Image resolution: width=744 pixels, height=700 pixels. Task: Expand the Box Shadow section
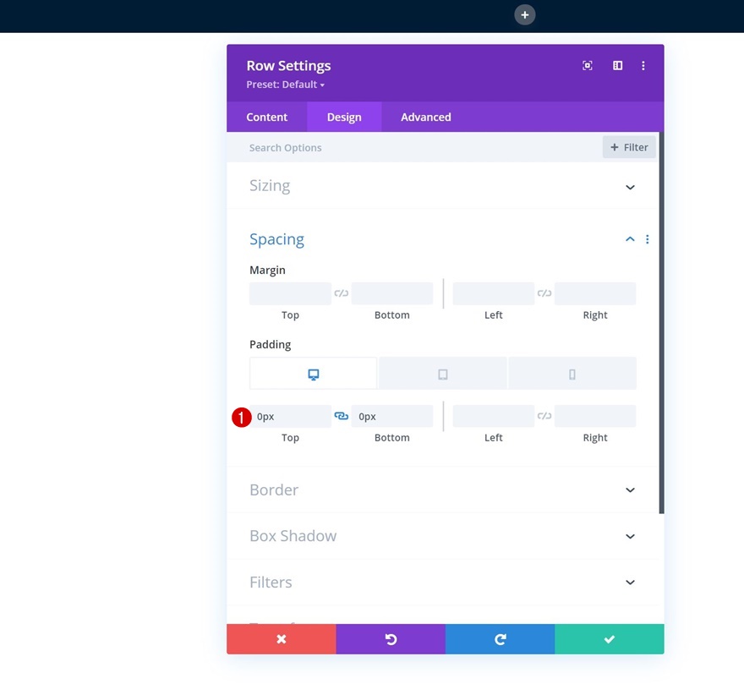(442, 536)
